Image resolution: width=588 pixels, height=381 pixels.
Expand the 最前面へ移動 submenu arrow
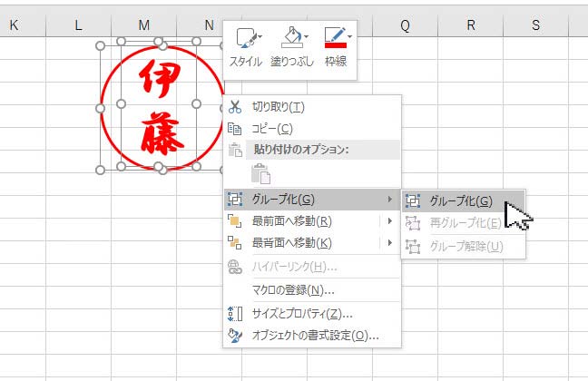390,221
